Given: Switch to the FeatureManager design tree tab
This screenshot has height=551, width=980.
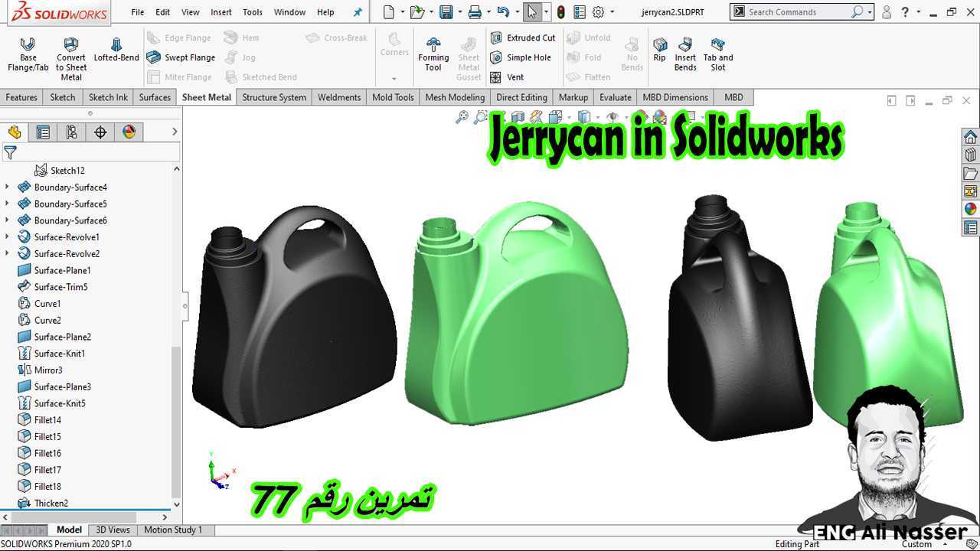Looking at the screenshot, I should click(x=15, y=132).
